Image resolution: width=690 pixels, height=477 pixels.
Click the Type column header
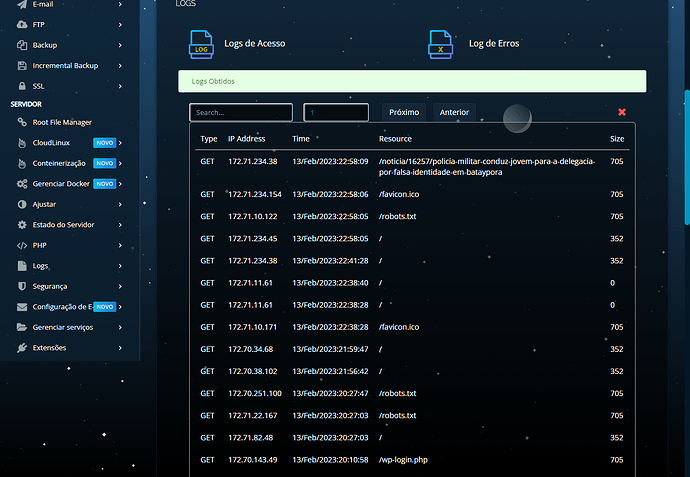209,139
